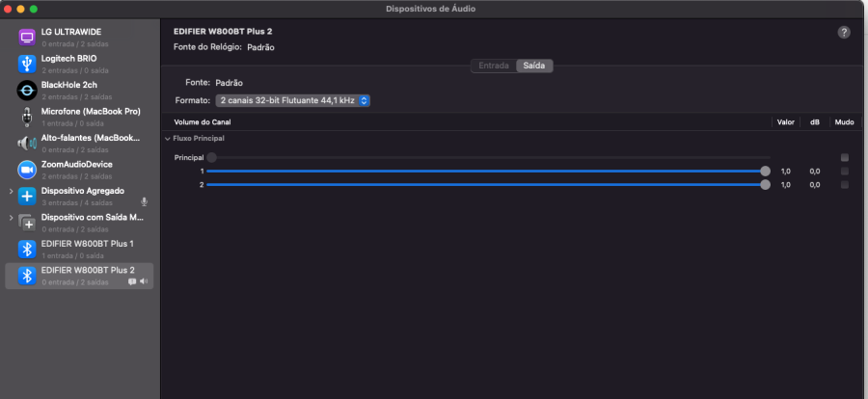Click the microphone indicator on Dispositivo Agregado
The height and width of the screenshot is (399, 868).
(x=145, y=202)
